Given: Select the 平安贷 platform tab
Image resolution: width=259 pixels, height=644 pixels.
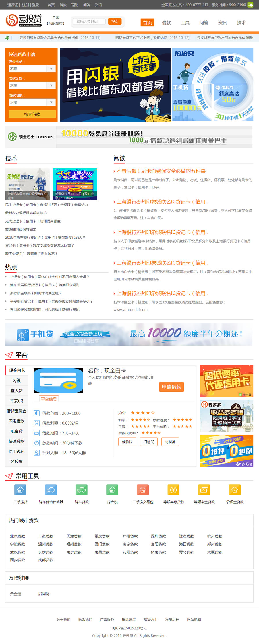Looking at the screenshot, I should coord(17,401).
